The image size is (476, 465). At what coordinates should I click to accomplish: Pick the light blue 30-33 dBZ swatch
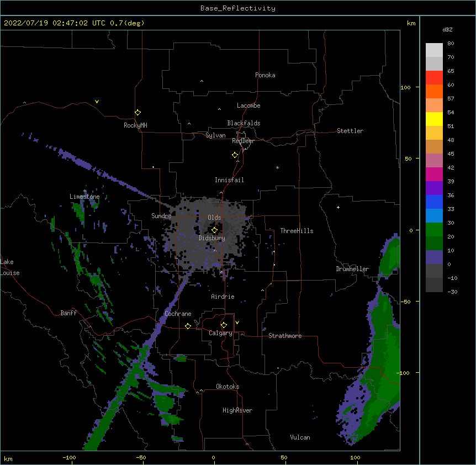(x=434, y=215)
